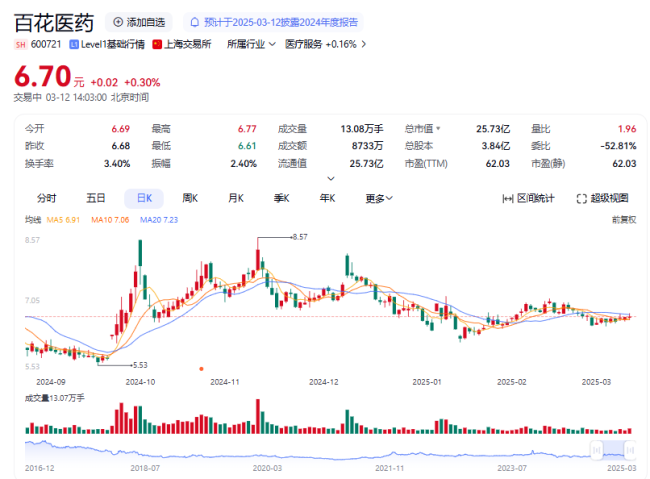Click the 成交量13.07万手 volume label

(x=55, y=398)
